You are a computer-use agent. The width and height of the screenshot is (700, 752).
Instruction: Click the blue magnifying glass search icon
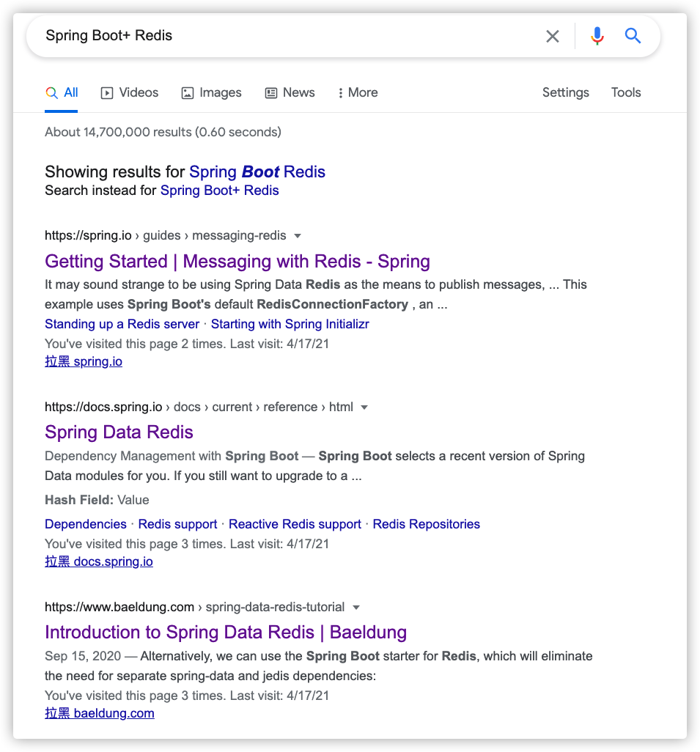pyautogui.click(x=633, y=36)
